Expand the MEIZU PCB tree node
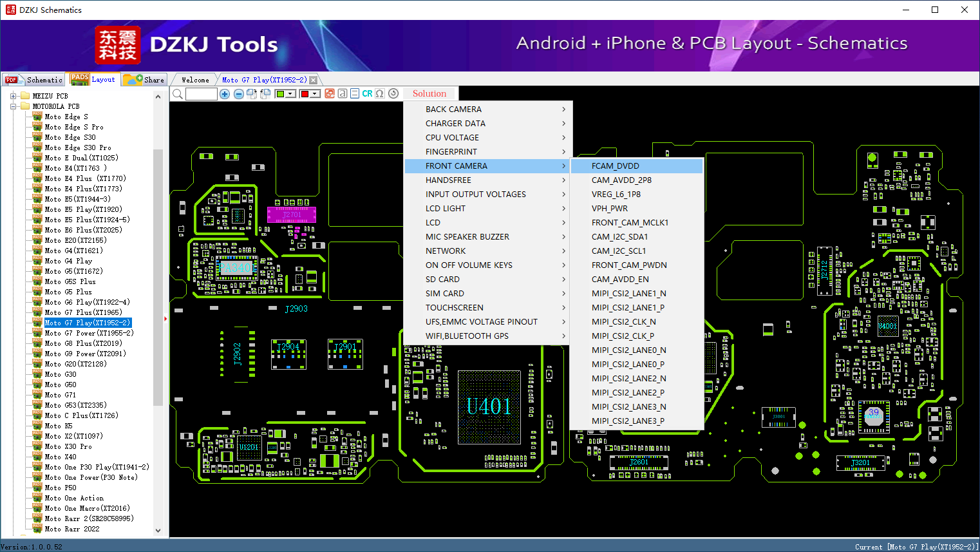 [13, 96]
